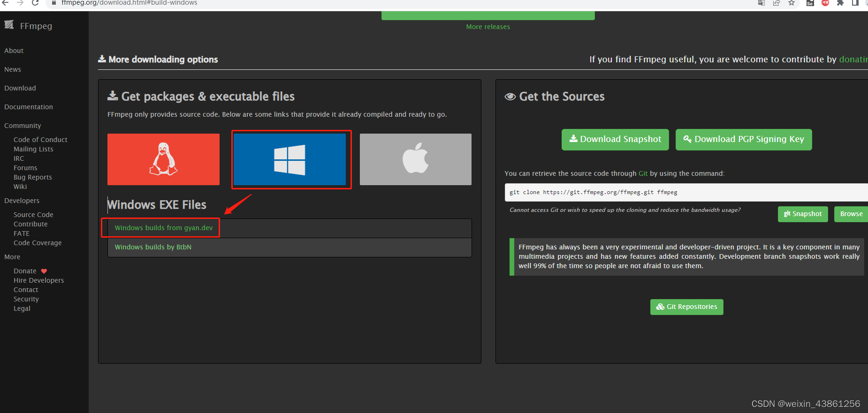The height and width of the screenshot is (413, 868).
Task: Open News in sidebar
Action: 13,69
